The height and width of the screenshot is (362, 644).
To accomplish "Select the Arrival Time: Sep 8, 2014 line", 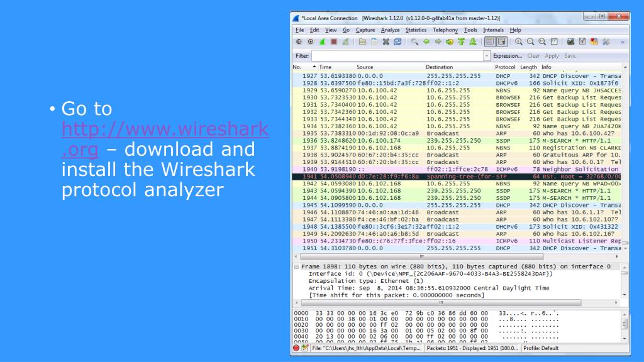I will tap(429, 288).
